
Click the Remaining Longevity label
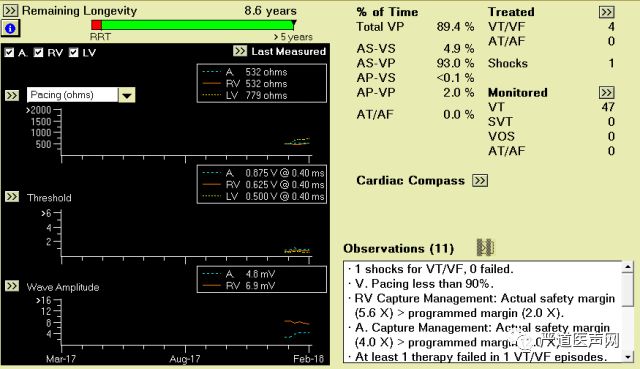point(79,11)
